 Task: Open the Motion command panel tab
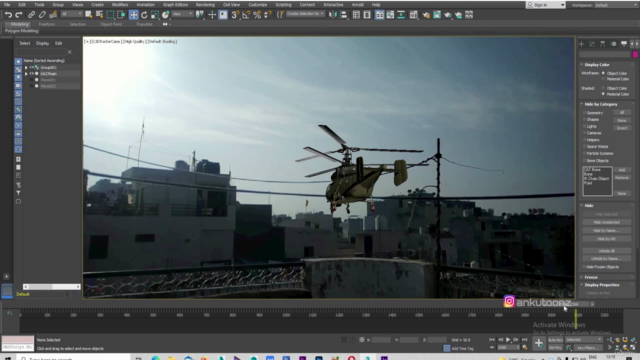coord(613,44)
